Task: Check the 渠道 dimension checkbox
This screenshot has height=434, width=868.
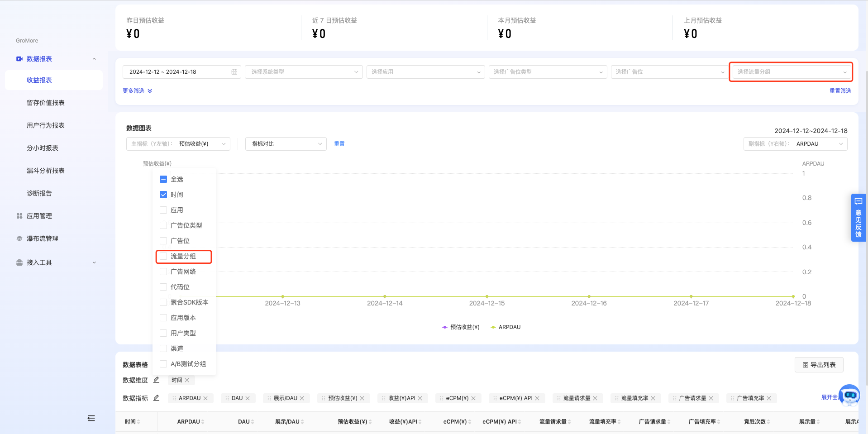Action: [163, 348]
